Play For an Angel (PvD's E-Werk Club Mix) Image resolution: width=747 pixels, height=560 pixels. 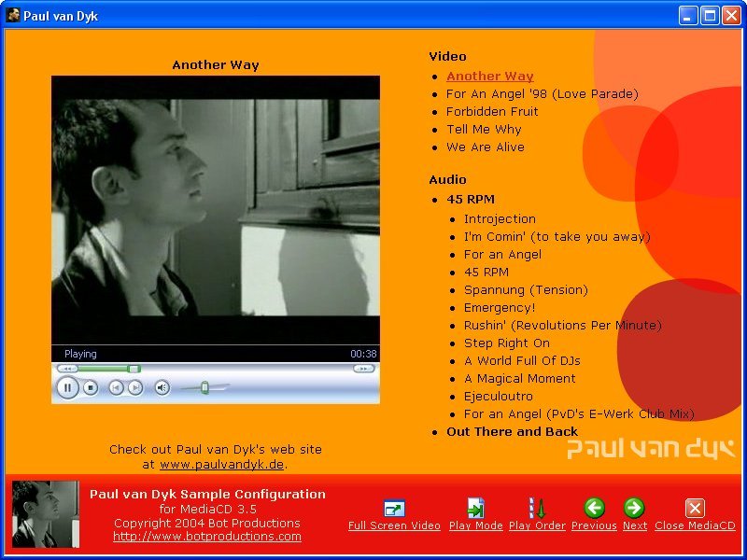tap(579, 414)
